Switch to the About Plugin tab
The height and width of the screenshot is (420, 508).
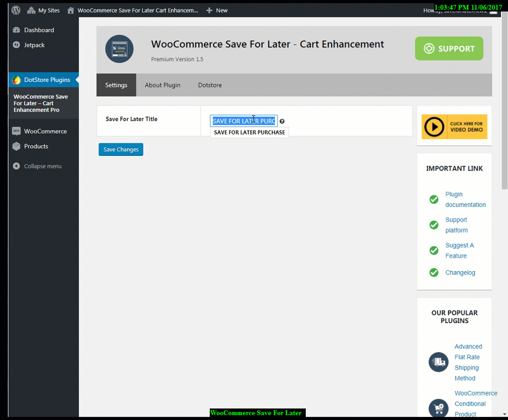coord(163,85)
